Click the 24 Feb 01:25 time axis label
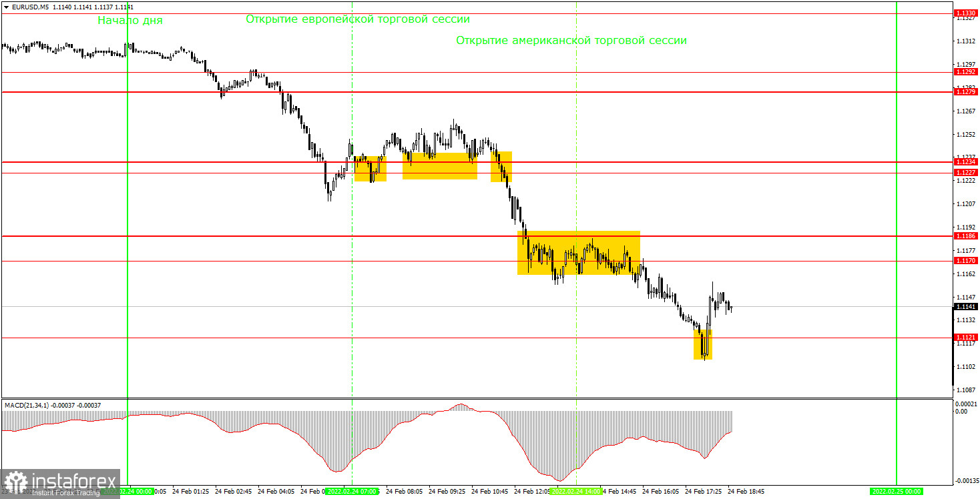 click(x=190, y=491)
